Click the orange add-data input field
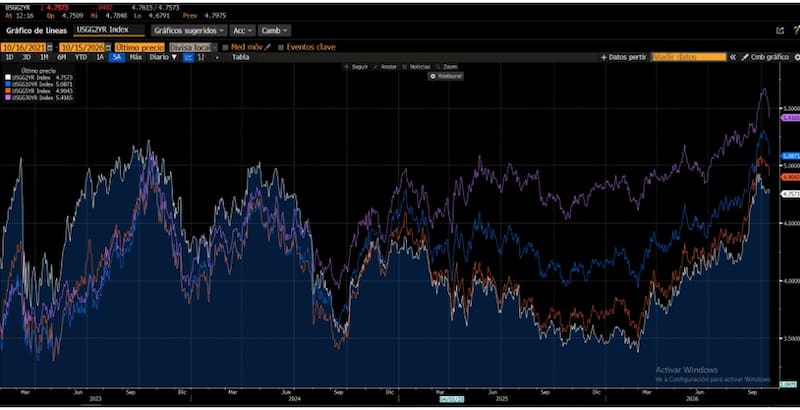Image resolution: width=800 pixels, height=410 pixels. pyautogui.click(x=689, y=57)
